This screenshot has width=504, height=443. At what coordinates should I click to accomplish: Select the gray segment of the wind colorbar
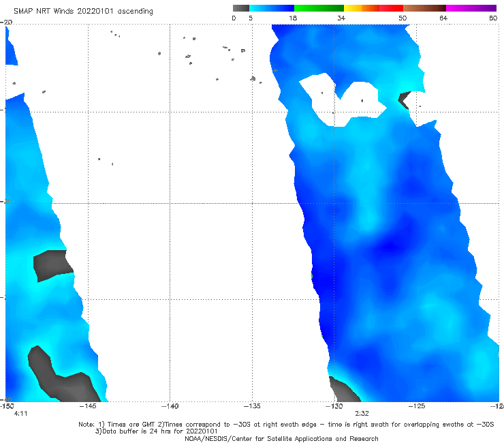(x=240, y=8)
